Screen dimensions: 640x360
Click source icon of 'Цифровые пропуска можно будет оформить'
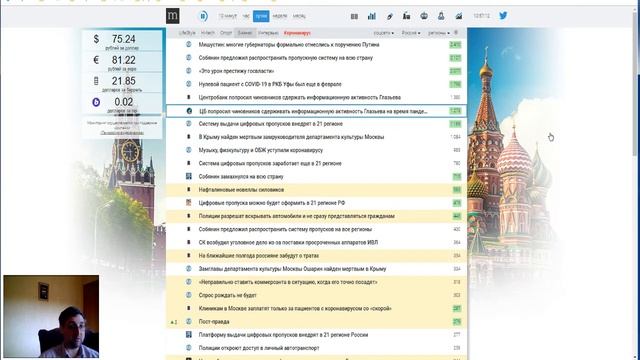coord(189,202)
